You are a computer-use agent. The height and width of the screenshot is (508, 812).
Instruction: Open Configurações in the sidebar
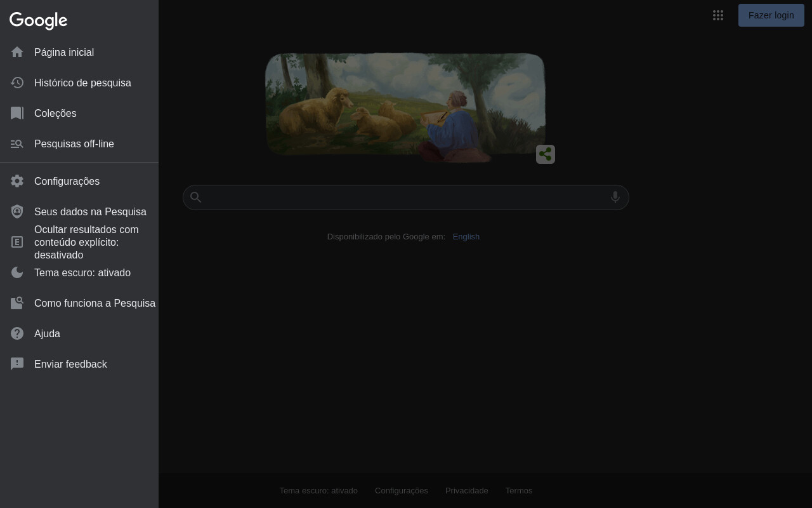coord(79,181)
